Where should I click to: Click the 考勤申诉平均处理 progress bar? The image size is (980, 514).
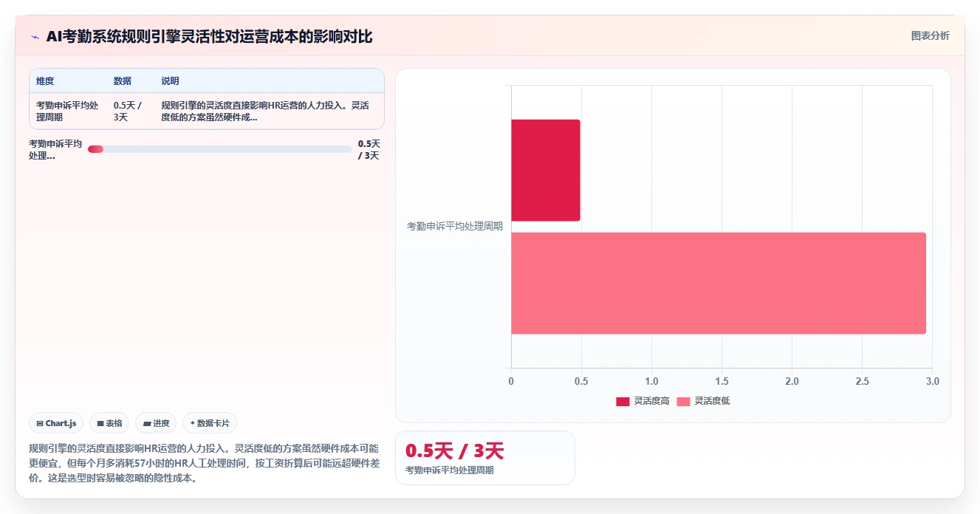[220, 149]
